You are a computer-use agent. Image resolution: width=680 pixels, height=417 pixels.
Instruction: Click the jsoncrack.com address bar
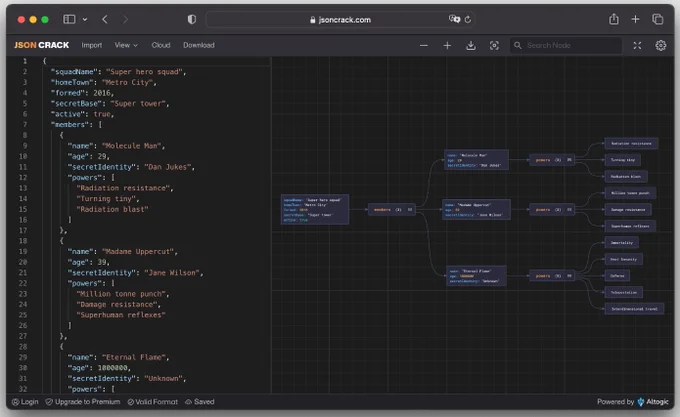pyautogui.click(x=340, y=20)
